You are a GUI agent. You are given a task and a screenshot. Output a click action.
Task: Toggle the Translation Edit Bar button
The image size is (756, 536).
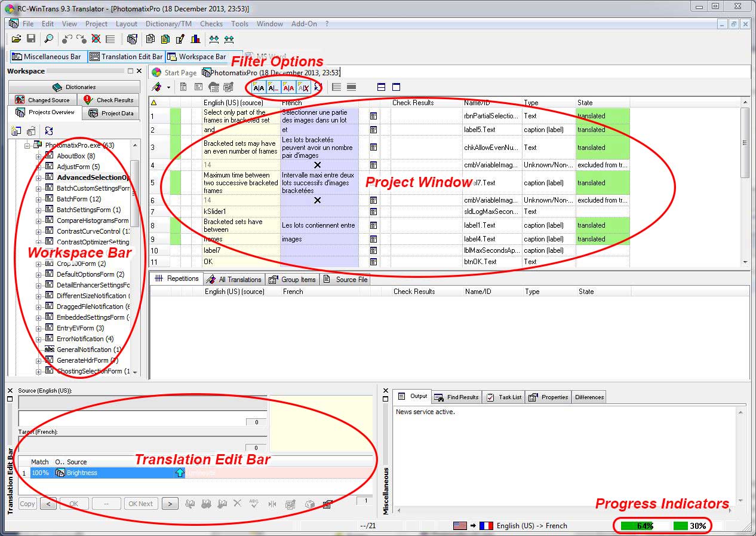point(126,57)
